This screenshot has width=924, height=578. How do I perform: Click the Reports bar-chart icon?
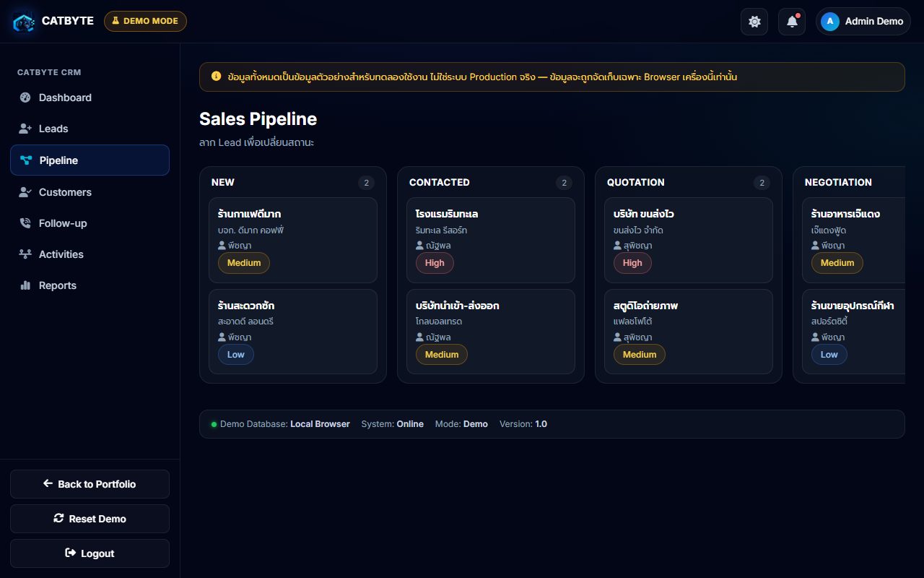25,285
